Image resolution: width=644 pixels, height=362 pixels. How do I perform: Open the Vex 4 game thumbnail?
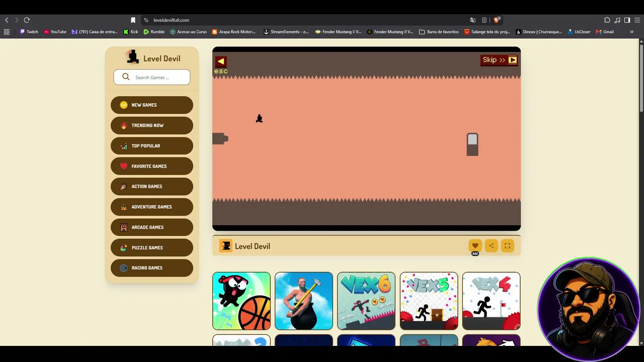[492, 301]
